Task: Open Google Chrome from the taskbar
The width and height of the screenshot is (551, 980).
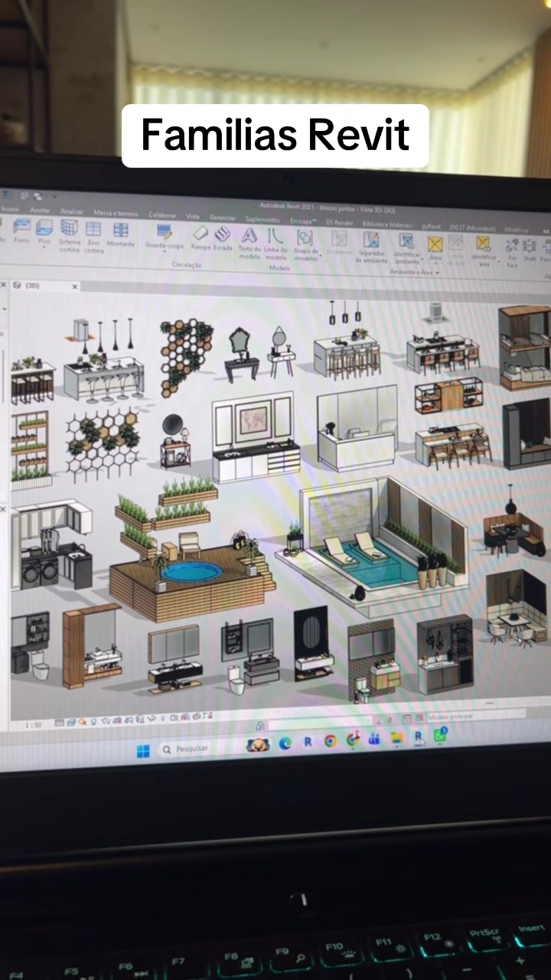Action: pos(330,741)
